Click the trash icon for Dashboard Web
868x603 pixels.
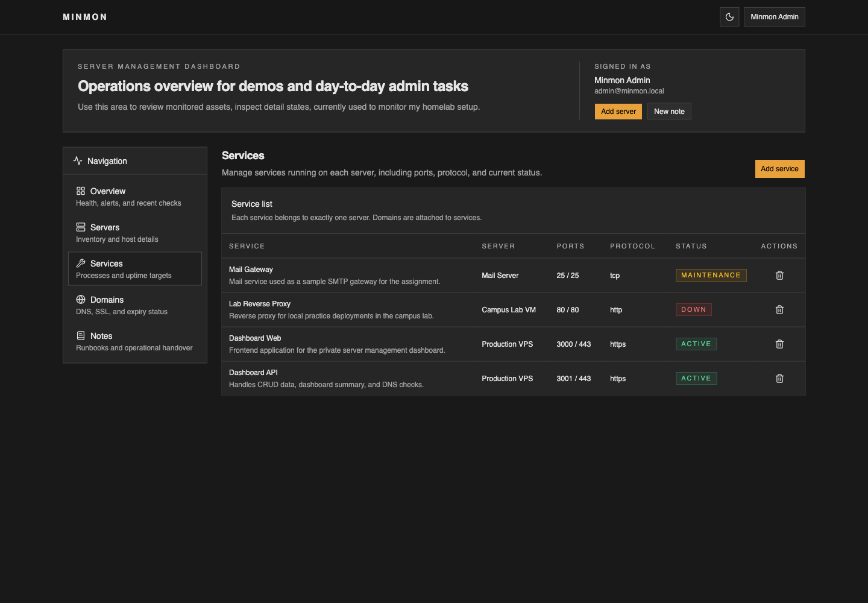click(x=779, y=344)
